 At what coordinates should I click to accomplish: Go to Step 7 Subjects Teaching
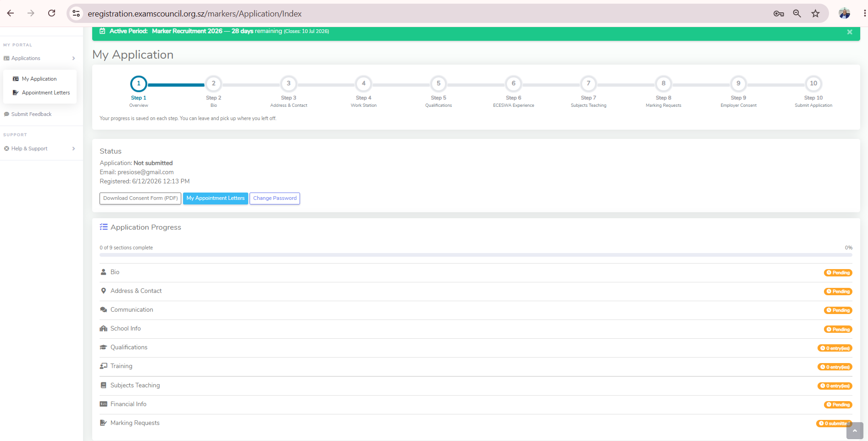tap(589, 83)
